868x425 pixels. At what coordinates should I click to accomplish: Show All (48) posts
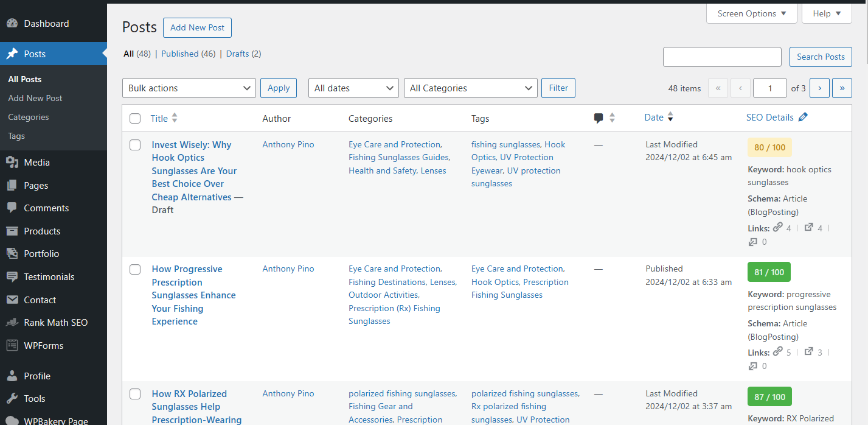point(137,54)
